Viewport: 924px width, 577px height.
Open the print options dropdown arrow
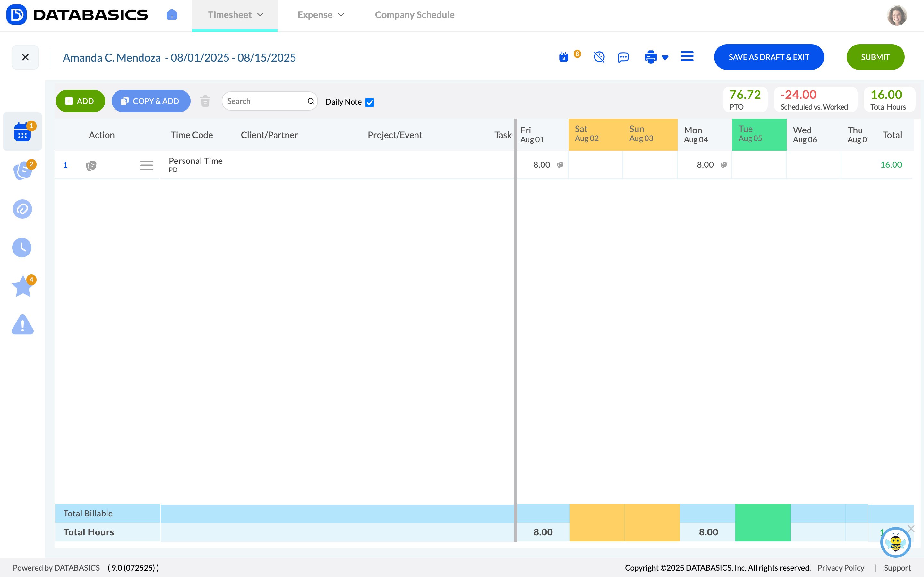point(665,58)
